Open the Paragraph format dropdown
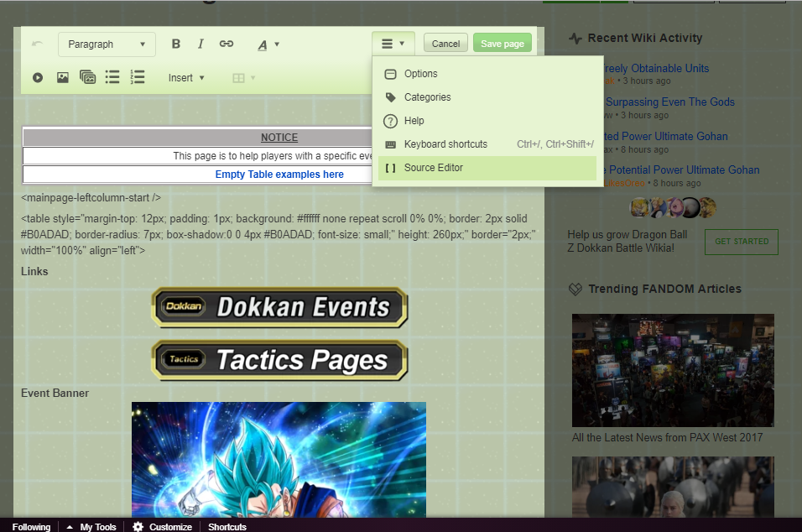This screenshot has height=532, width=802. 107,44
